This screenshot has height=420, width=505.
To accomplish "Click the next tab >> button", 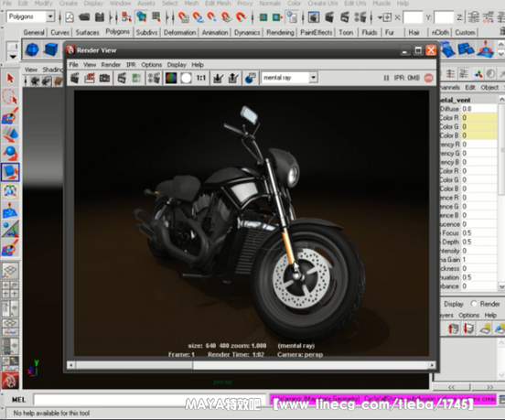I will (x=489, y=387).
